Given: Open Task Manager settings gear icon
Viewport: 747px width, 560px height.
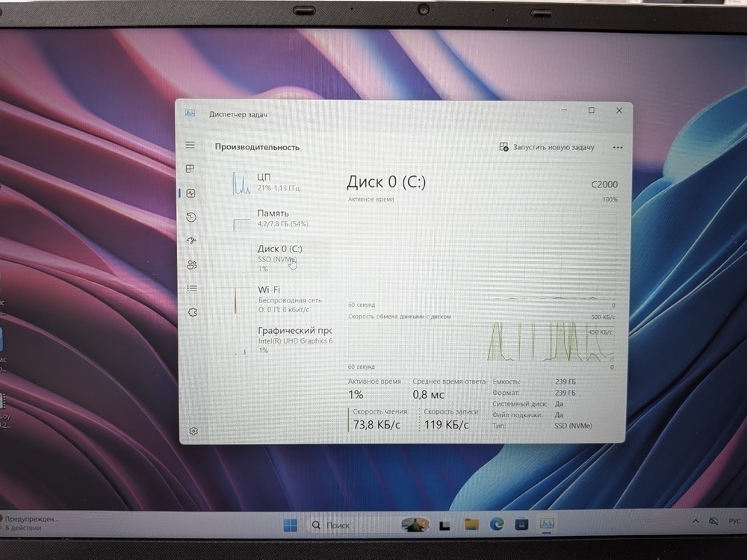Looking at the screenshot, I should pos(193,431).
